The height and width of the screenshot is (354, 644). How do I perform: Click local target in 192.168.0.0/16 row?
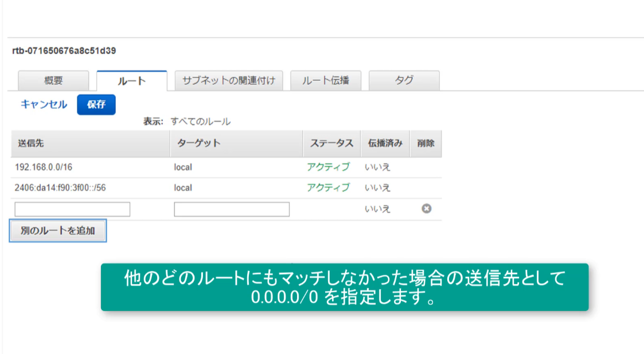pos(183,168)
